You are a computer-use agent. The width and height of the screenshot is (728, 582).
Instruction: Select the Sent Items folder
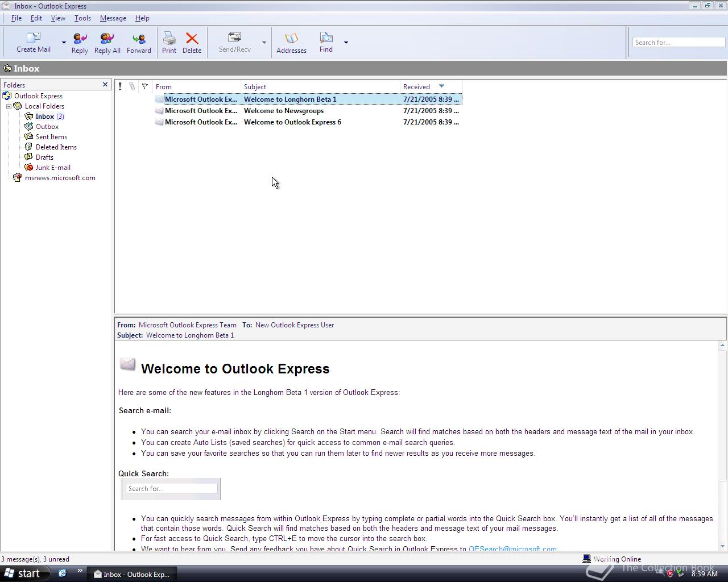pos(51,137)
